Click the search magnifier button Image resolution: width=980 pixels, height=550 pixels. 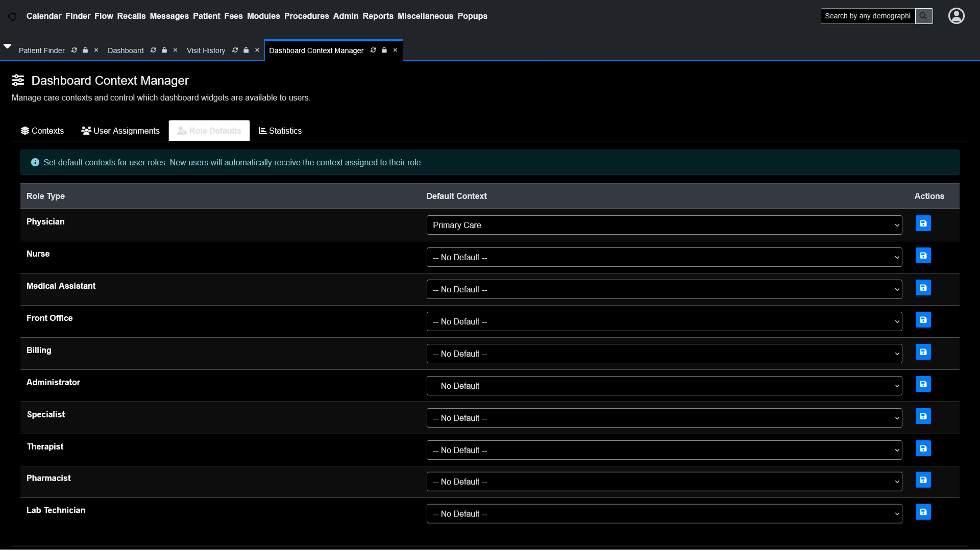[923, 16]
